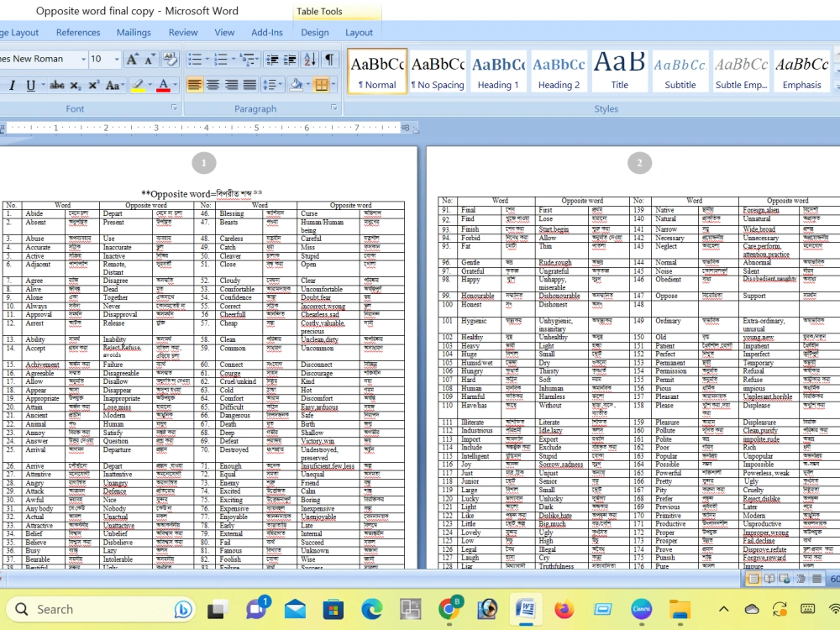The height and width of the screenshot is (630, 840).
Task: Toggle Align Text Left
Action: (x=195, y=85)
